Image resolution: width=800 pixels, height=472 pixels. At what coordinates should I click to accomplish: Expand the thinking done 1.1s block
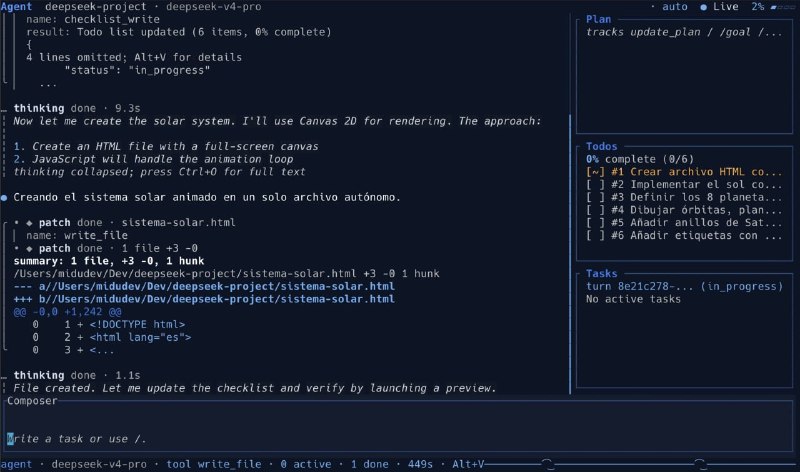click(x=77, y=376)
